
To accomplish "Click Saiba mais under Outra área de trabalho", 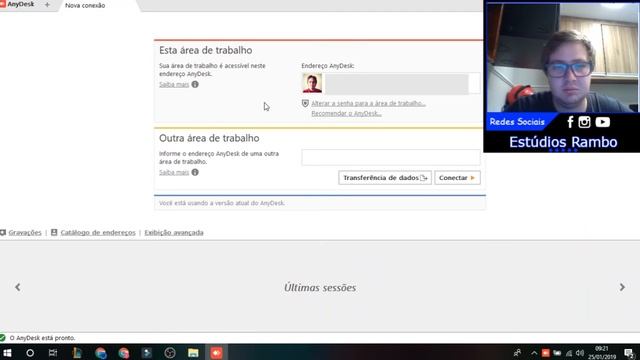I will coord(174,172).
